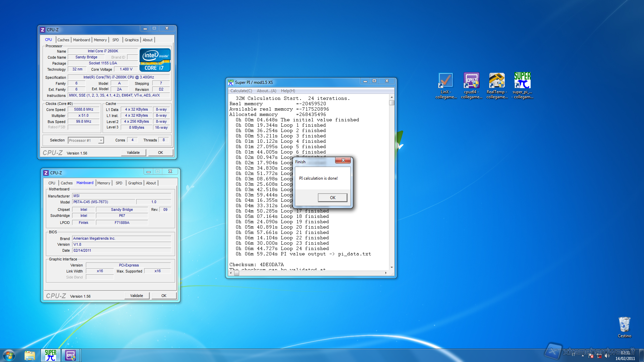
Task: Click the CPU-Z taskbar icon
Action: 71,355
